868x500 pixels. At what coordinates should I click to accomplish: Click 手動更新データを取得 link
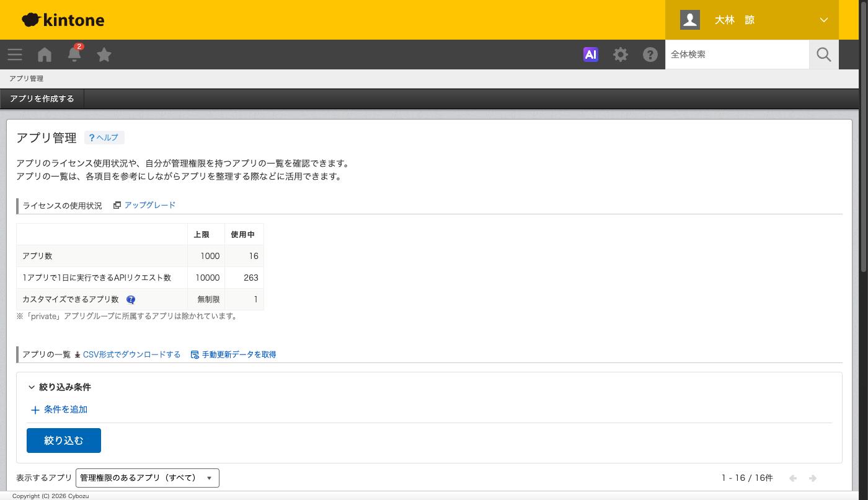pyautogui.click(x=239, y=354)
